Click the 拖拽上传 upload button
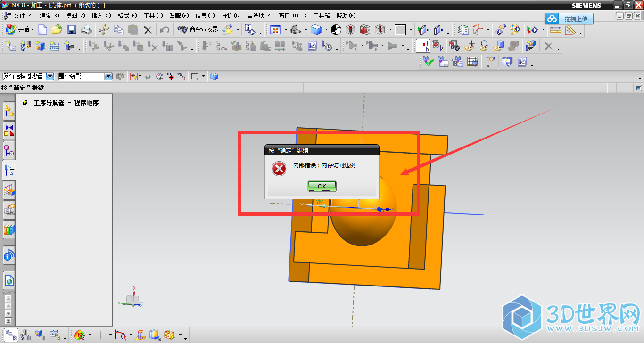 570,19
